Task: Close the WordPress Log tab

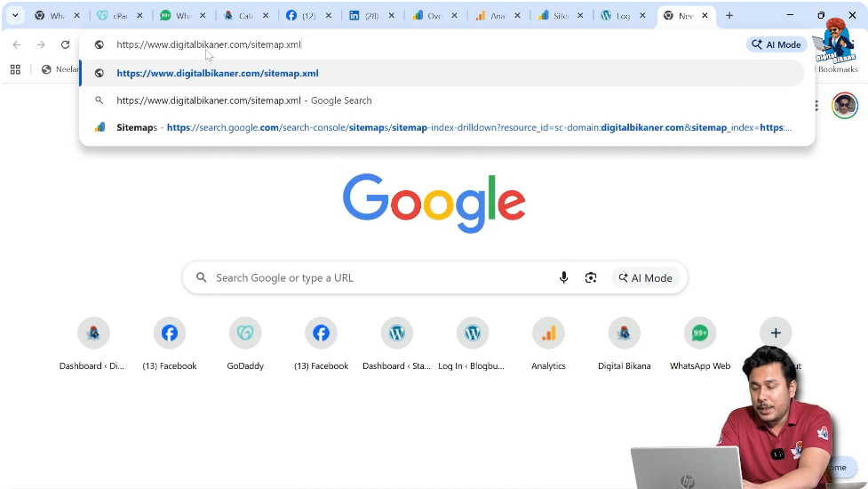Action: coord(642,15)
